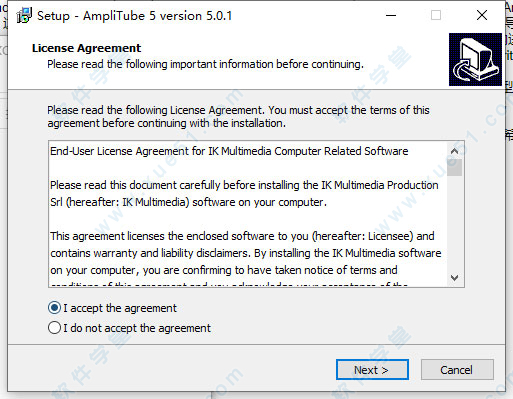Click the bold "License Agreement" heading
This screenshot has width=513, height=399.
pos(86,48)
